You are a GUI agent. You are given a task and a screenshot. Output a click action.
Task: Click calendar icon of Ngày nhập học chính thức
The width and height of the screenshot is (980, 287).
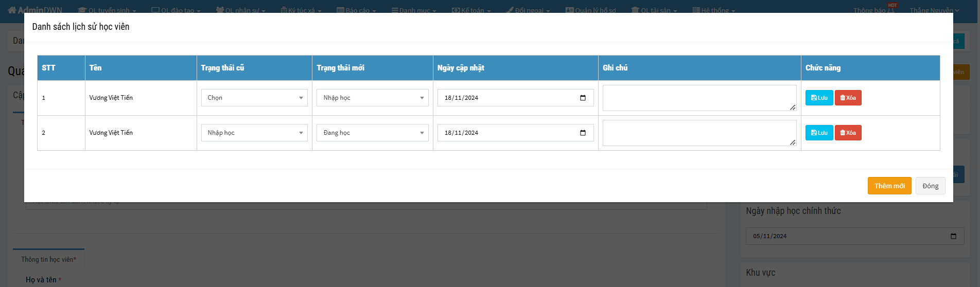pos(953,236)
